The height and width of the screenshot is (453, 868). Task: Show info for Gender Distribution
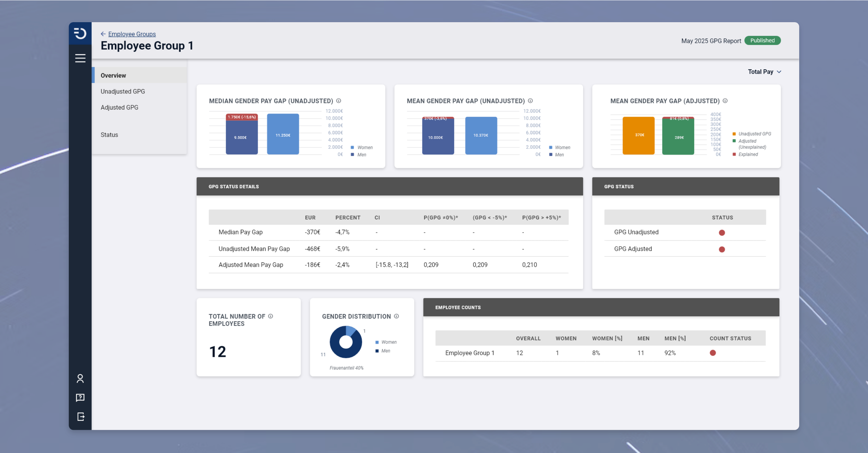tap(397, 316)
